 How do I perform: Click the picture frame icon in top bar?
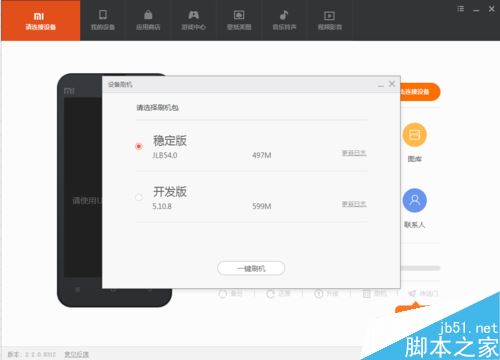tap(239, 15)
